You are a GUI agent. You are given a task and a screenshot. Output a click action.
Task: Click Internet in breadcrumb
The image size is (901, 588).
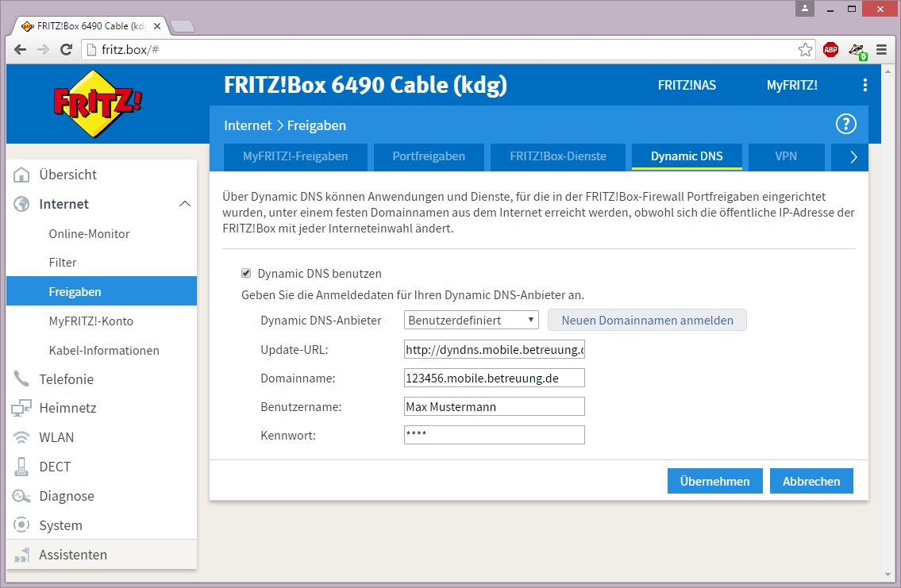pyautogui.click(x=248, y=125)
